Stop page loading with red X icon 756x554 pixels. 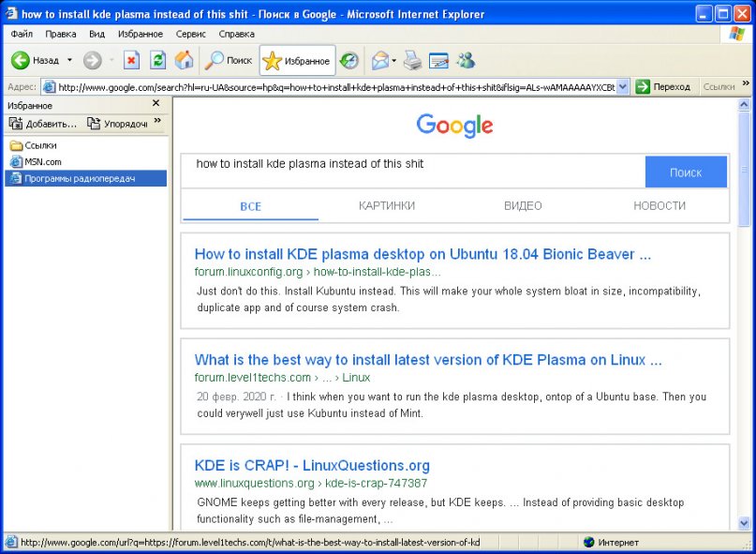131,60
